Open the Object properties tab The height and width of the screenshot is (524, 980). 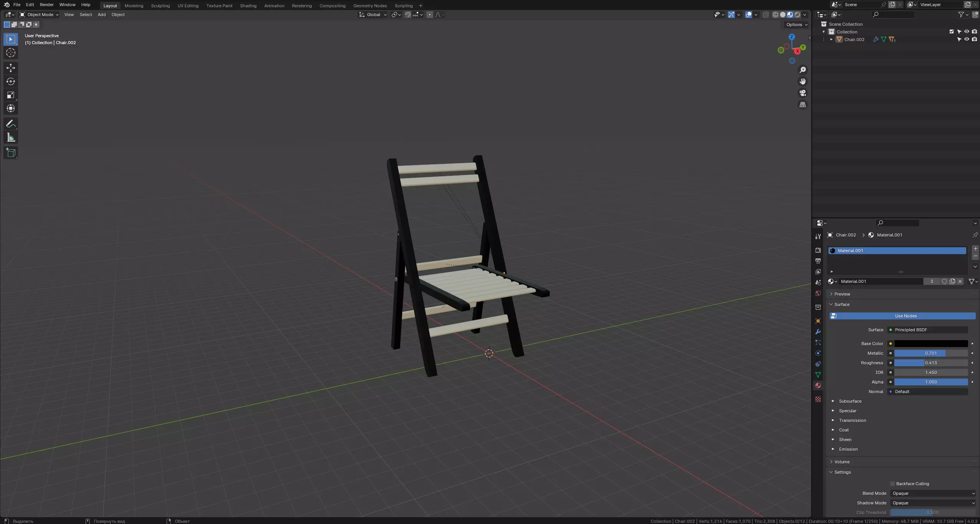[818, 321]
